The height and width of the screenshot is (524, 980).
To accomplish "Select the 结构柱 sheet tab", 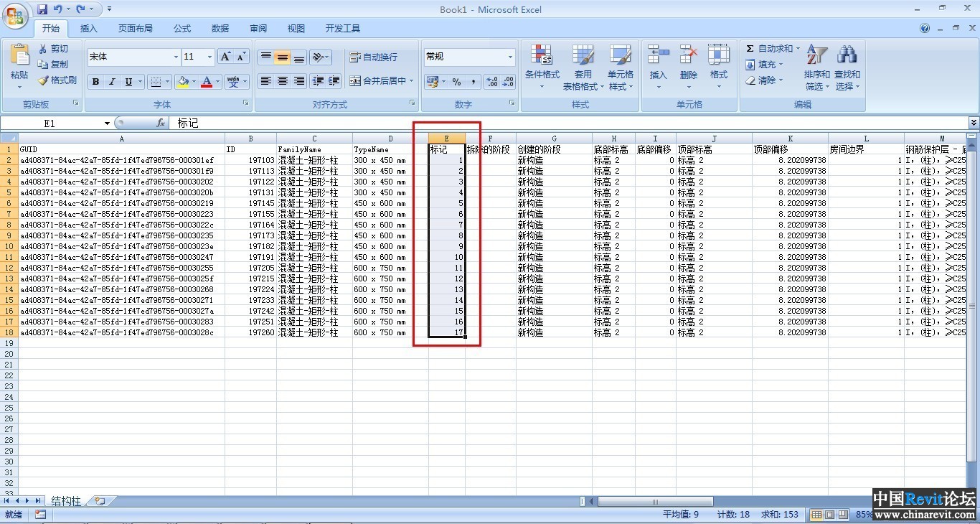I will [x=67, y=501].
